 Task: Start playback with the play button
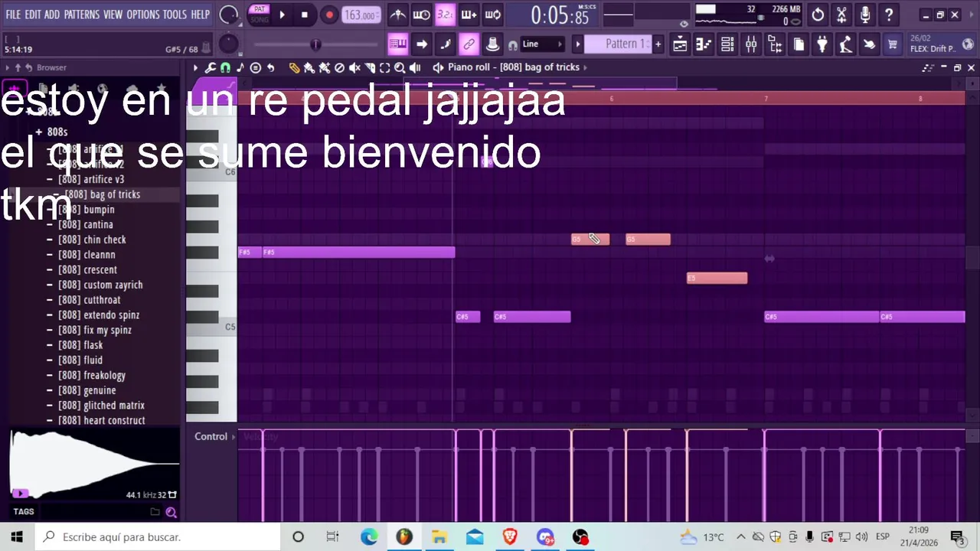[x=282, y=15]
